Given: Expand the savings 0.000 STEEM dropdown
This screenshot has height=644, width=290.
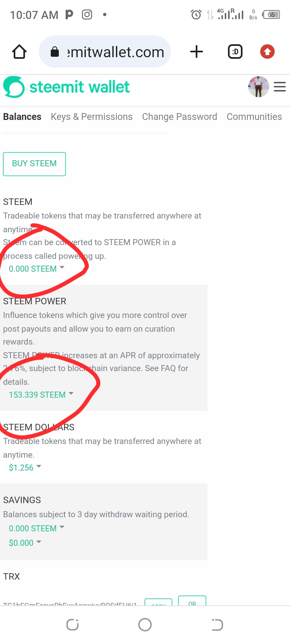Looking at the screenshot, I should [37, 528].
